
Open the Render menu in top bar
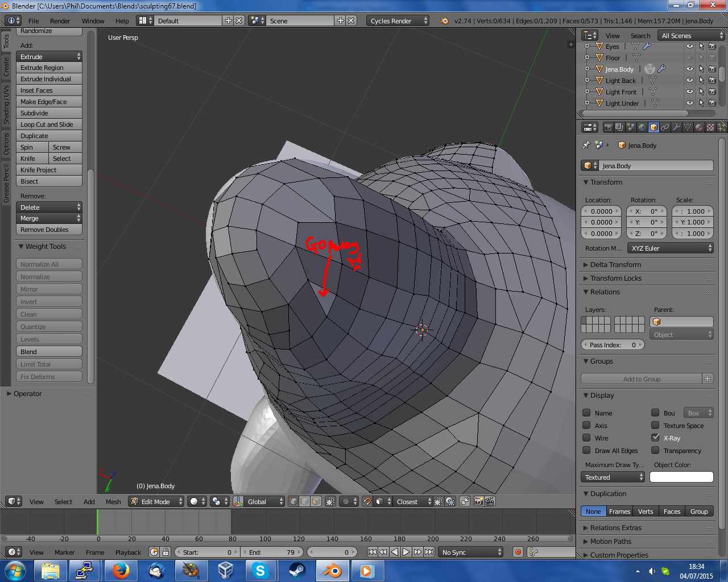(60, 21)
